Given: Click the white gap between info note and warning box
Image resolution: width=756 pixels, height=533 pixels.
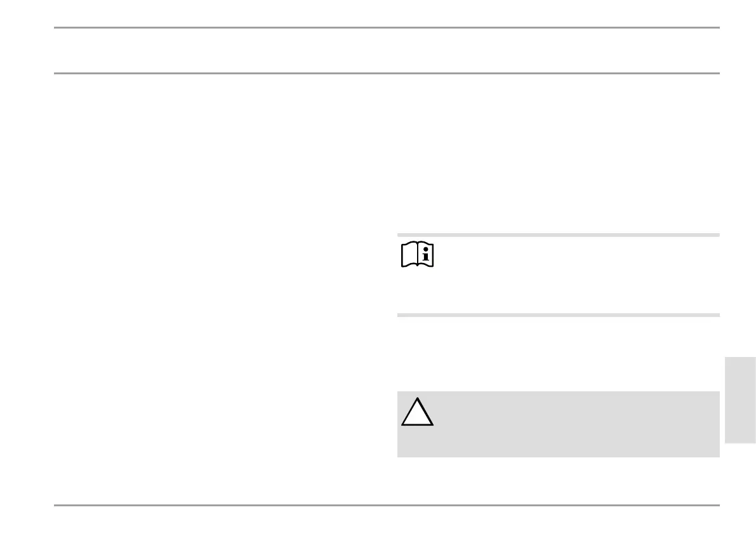Looking at the screenshot, I should [559, 354].
